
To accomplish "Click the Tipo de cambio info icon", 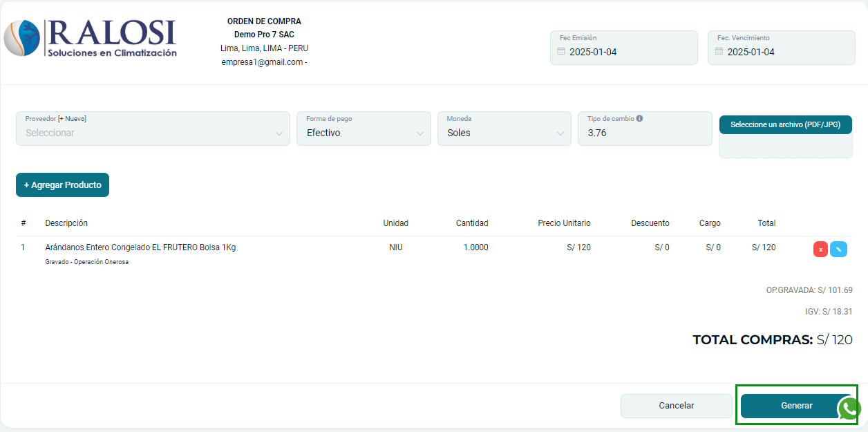I will pos(639,118).
